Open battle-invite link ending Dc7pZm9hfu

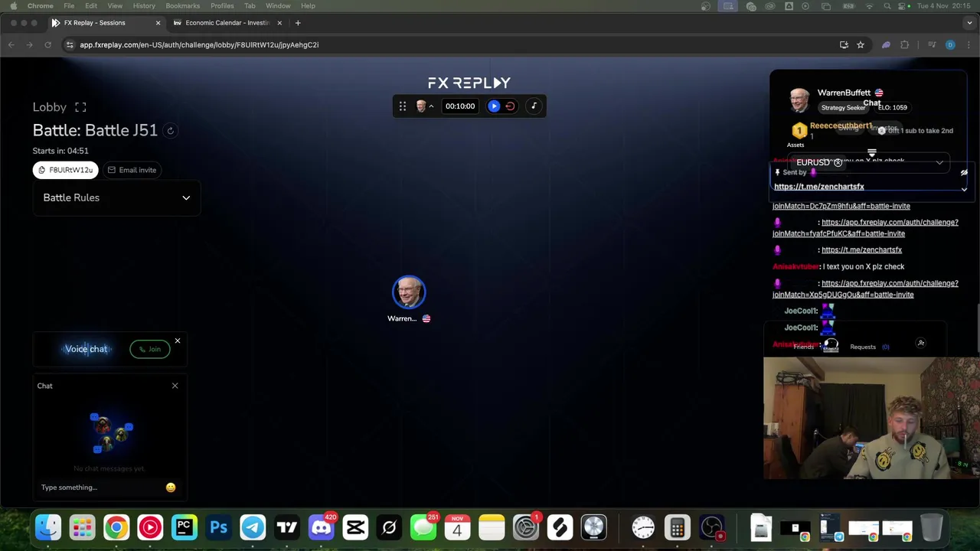(x=841, y=206)
